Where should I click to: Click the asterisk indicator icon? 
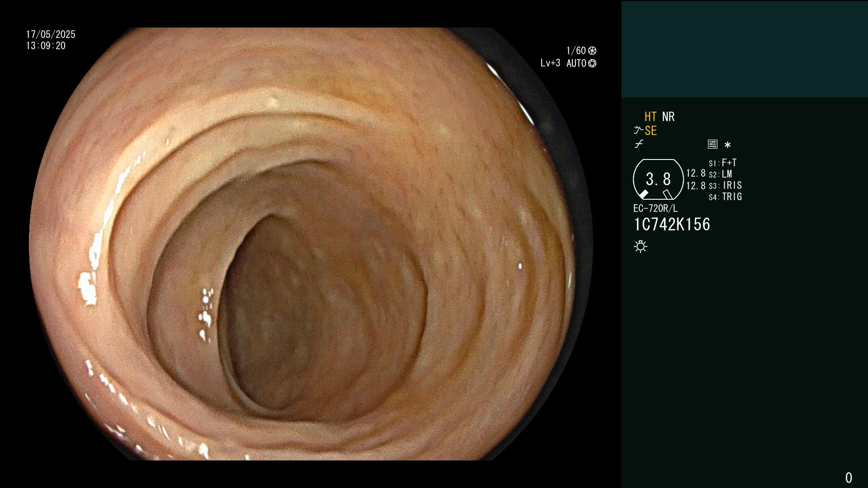tap(727, 145)
